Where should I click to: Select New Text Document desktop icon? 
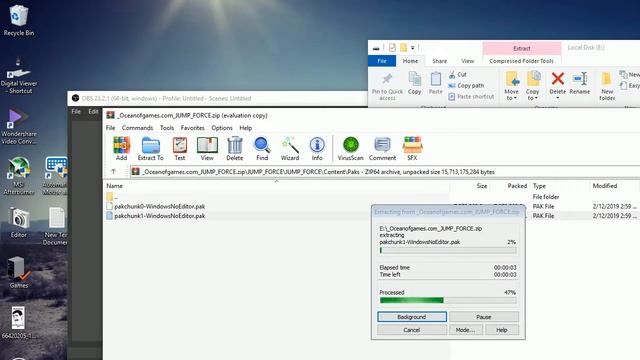click(56, 226)
